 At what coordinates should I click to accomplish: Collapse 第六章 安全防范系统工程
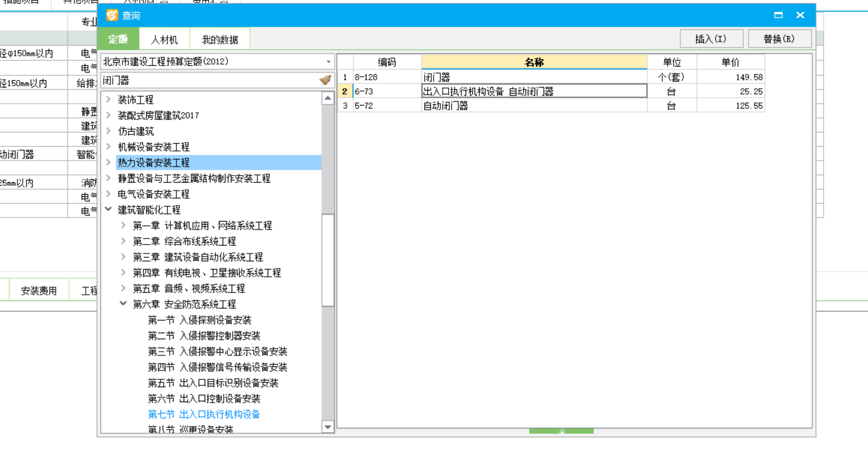point(124,304)
